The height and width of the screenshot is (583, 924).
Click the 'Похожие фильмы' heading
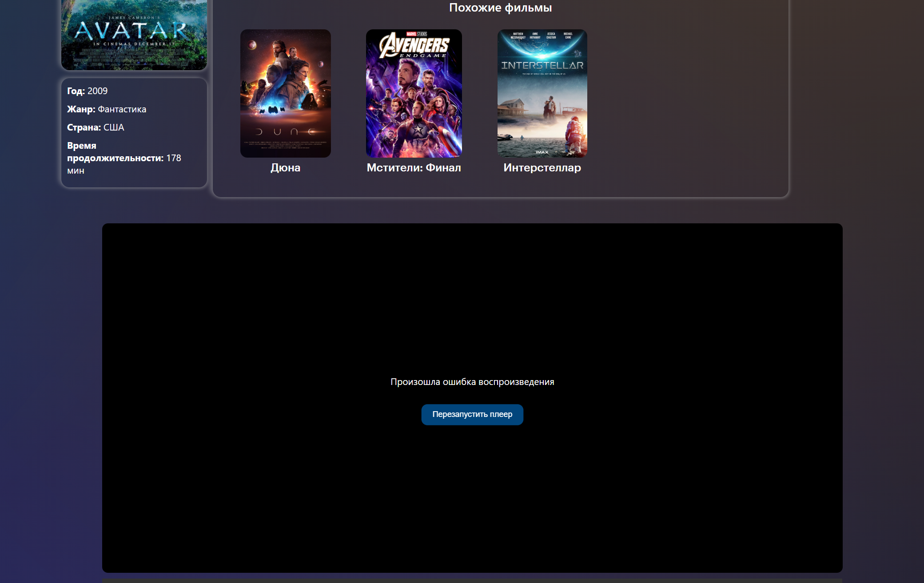[x=500, y=8]
